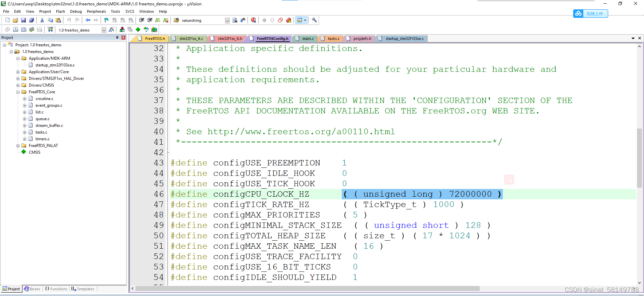This screenshot has height=296, width=644.
Task: Open the Configuration wrench icon
Action: pyautogui.click(x=314, y=20)
